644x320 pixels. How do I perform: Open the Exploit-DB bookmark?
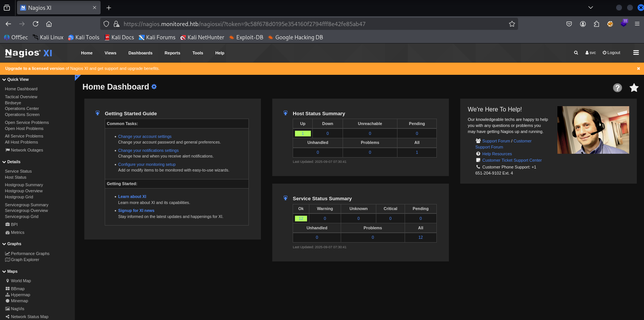(x=246, y=37)
